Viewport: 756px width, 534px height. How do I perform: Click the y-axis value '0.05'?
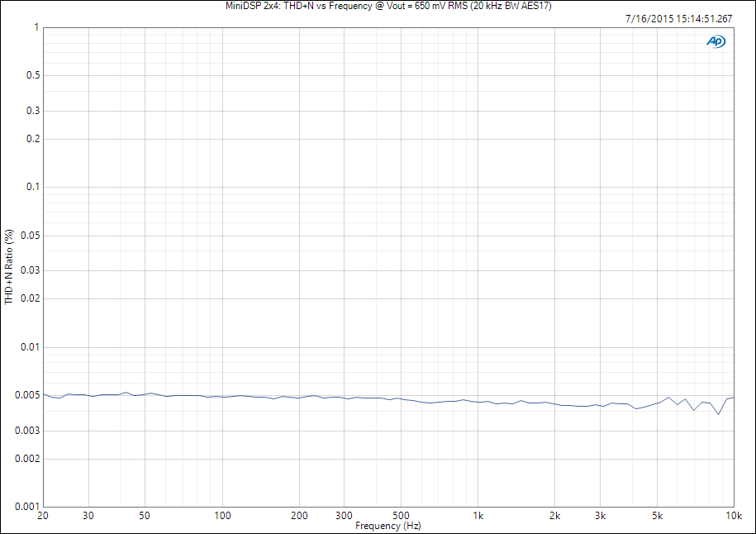pyautogui.click(x=31, y=236)
